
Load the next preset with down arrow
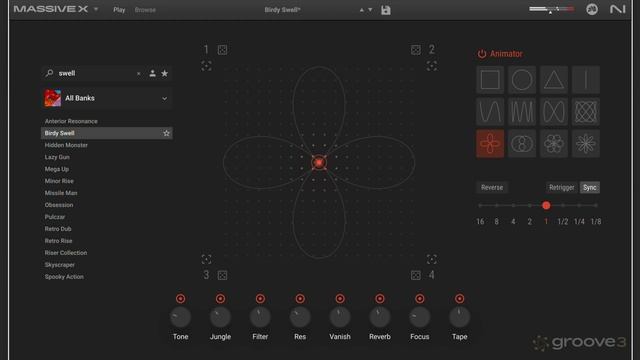pos(370,10)
